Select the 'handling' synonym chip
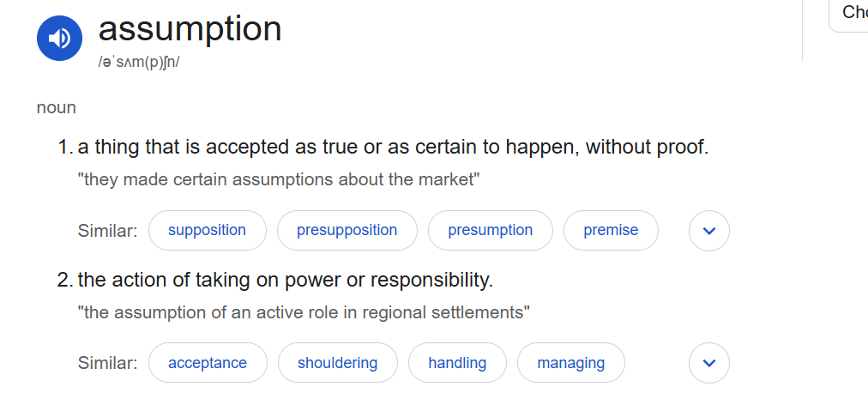Screen dimensions: 868x411 coord(457,363)
